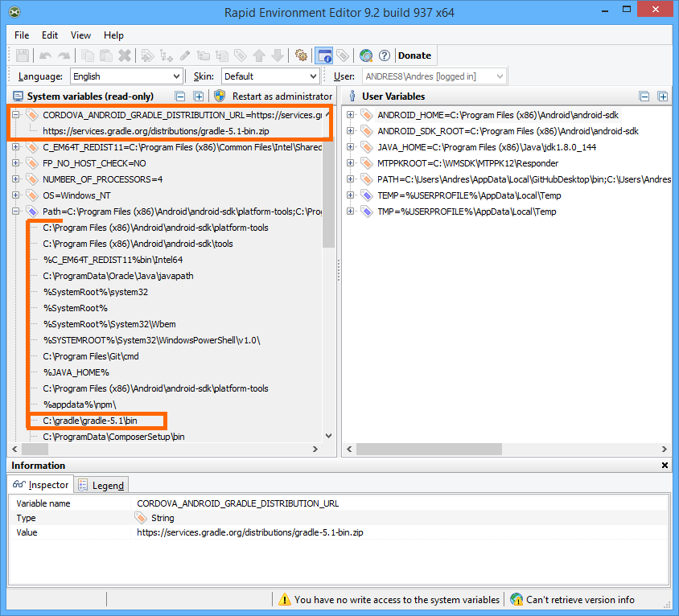The image size is (679, 616).
Task: Open the Edit menu
Action: pos(50,35)
